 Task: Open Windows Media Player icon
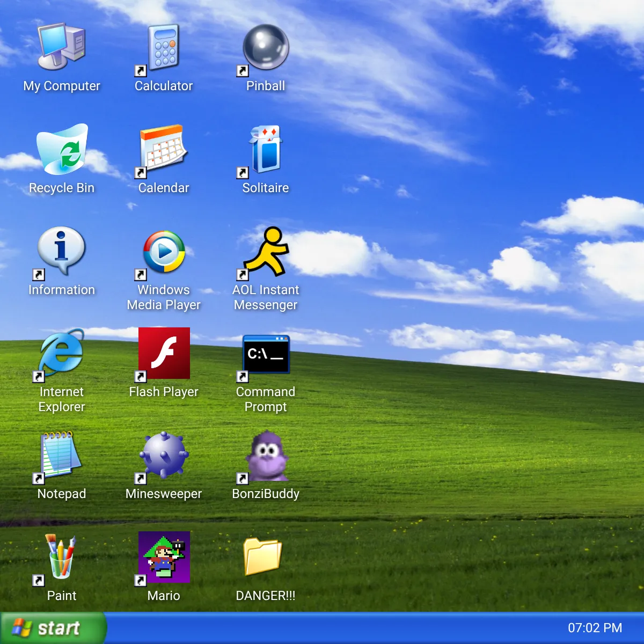(164, 251)
